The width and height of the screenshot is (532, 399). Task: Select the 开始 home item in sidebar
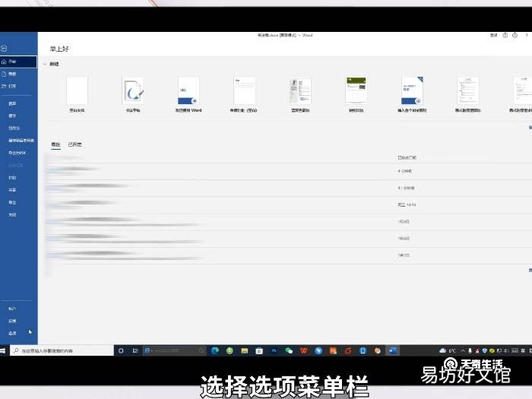[19, 62]
